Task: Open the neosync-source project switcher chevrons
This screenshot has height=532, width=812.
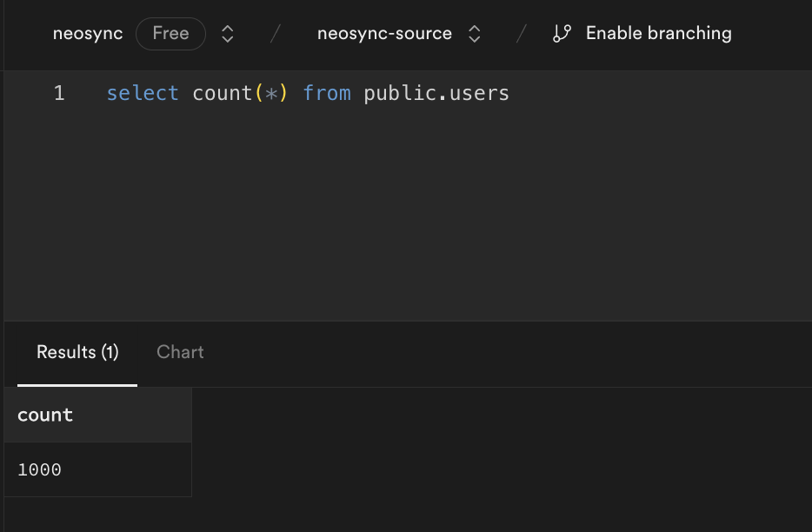Action: [475, 34]
